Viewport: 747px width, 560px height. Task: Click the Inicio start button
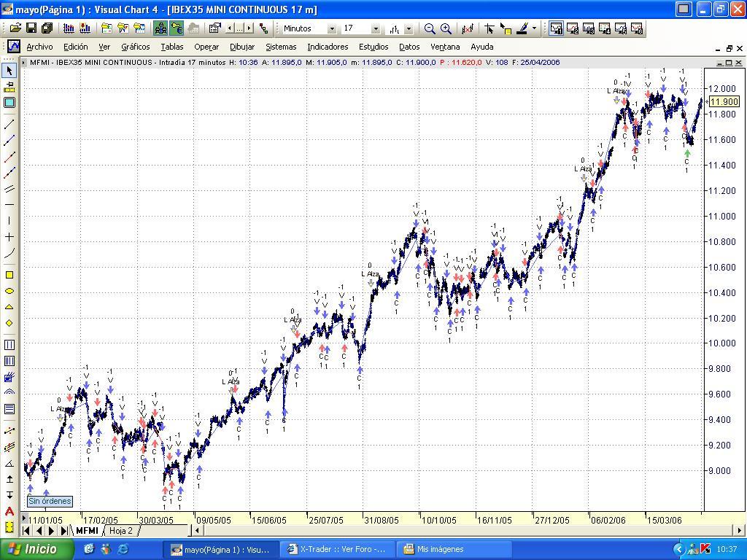[36, 549]
